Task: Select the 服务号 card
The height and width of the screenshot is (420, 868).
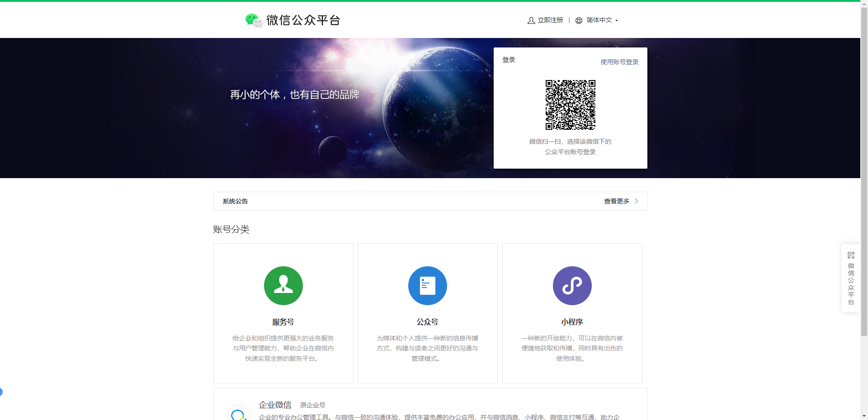Action: pos(283,313)
